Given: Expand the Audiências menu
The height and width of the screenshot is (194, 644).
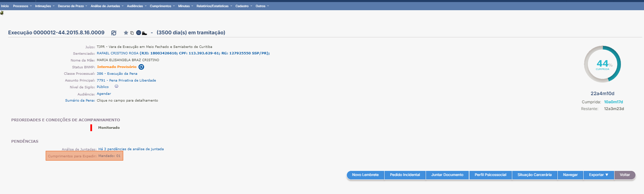Looking at the screenshot, I should click(137, 6).
